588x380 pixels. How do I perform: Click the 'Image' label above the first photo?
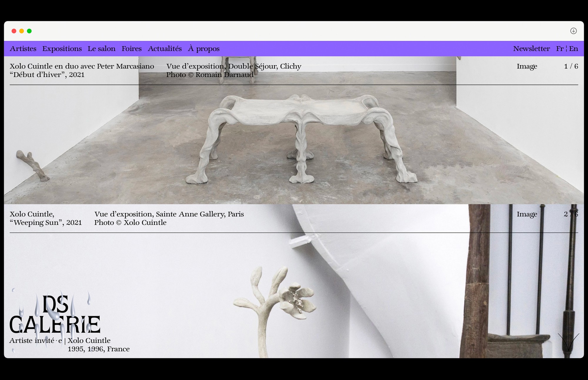pyautogui.click(x=527, y=66)
